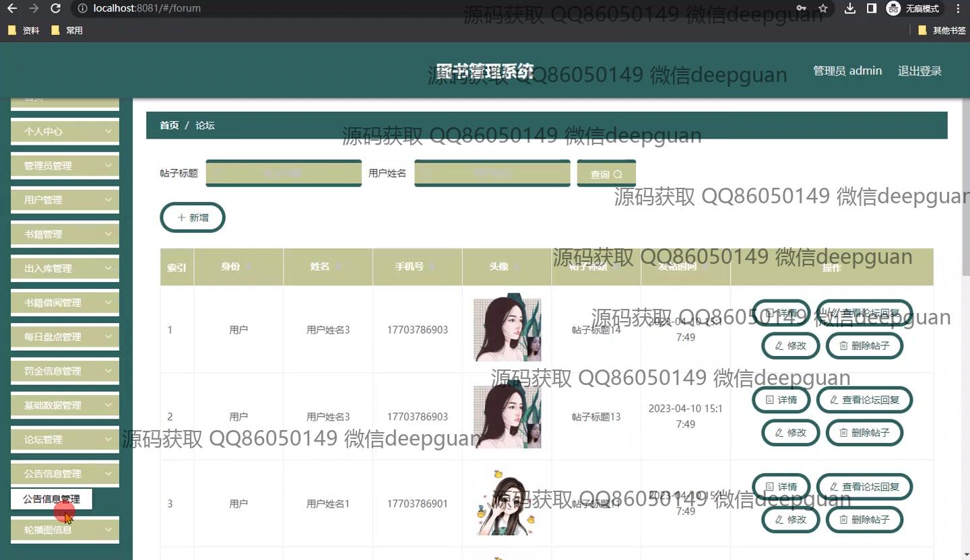This screenshot has height=560, width=970.
Task: Select the white 公告信息管理 submenu item
Action: pos(51,499)
